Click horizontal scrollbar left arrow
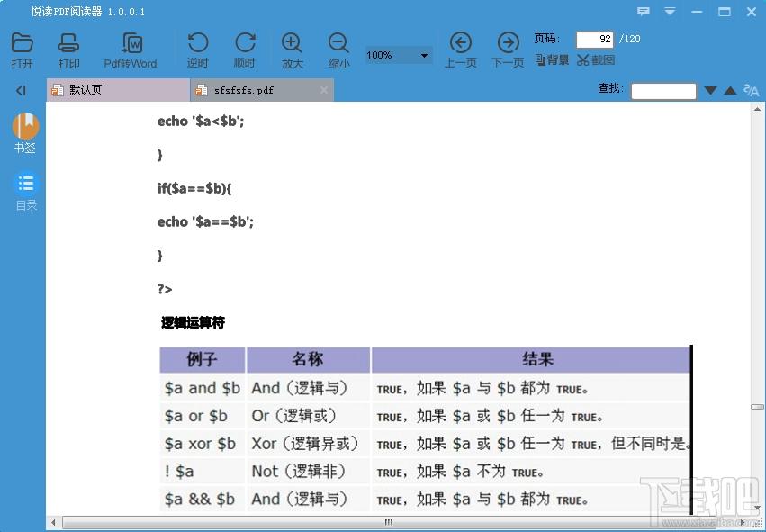766x532 pixels. pos(53,523)
